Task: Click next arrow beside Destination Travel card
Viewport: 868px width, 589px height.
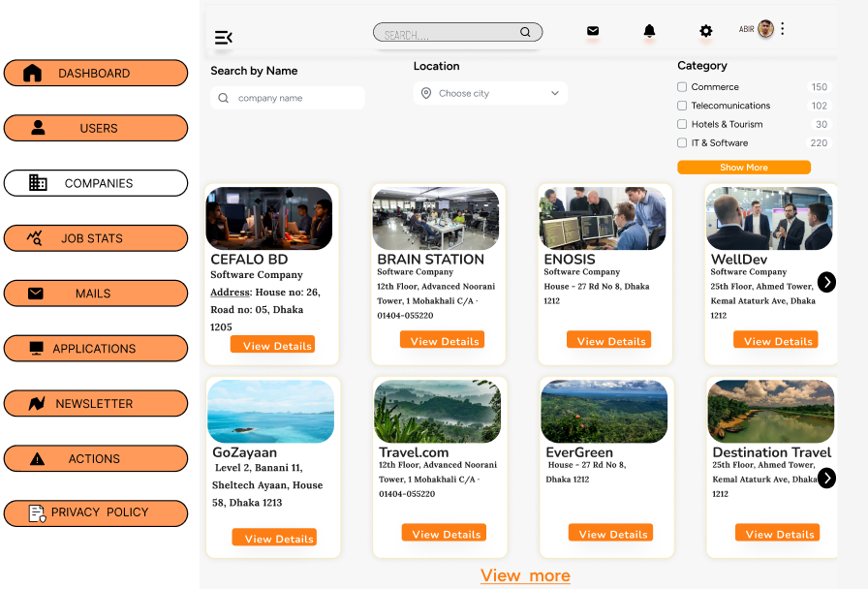Action: [826, 478]
